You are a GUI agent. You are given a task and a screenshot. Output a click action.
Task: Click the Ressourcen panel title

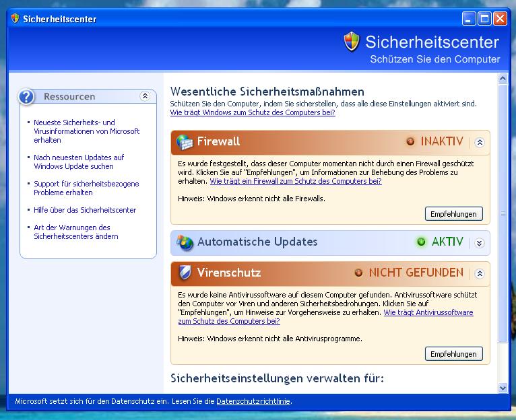69,96
